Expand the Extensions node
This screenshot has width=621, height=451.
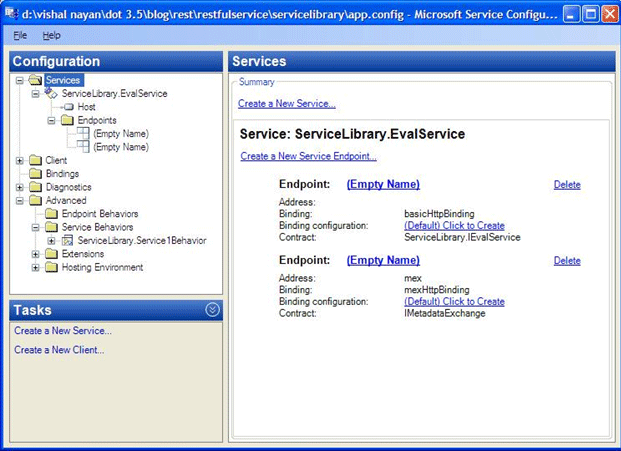pyautogui.click(x=36, y=254)
